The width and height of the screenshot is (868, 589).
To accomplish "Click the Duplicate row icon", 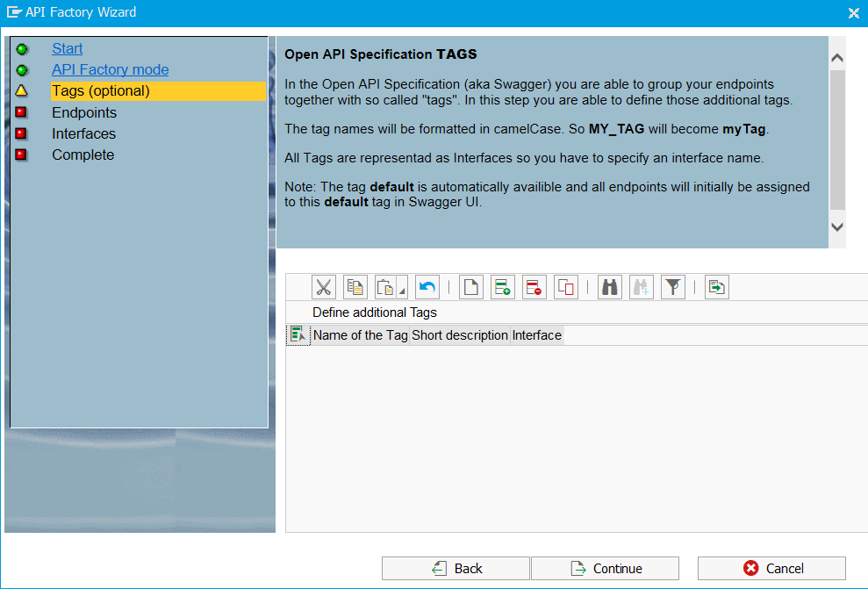I will (x=566, y=287).
